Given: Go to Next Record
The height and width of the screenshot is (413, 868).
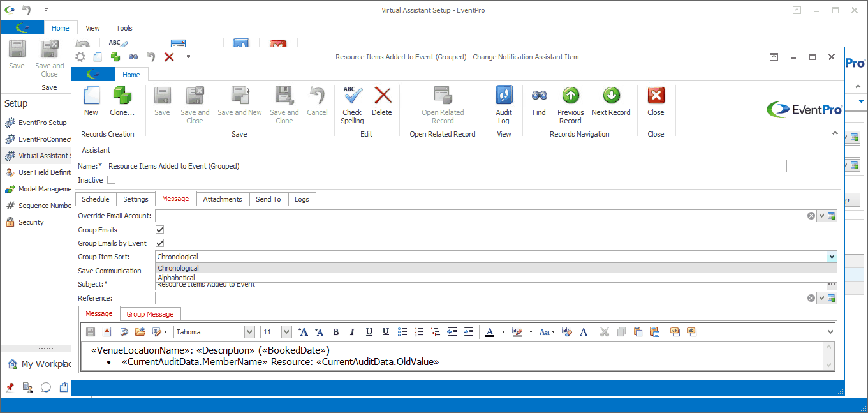Looking at the screenshot, I should pyautogui.click(x=611, y=101).
